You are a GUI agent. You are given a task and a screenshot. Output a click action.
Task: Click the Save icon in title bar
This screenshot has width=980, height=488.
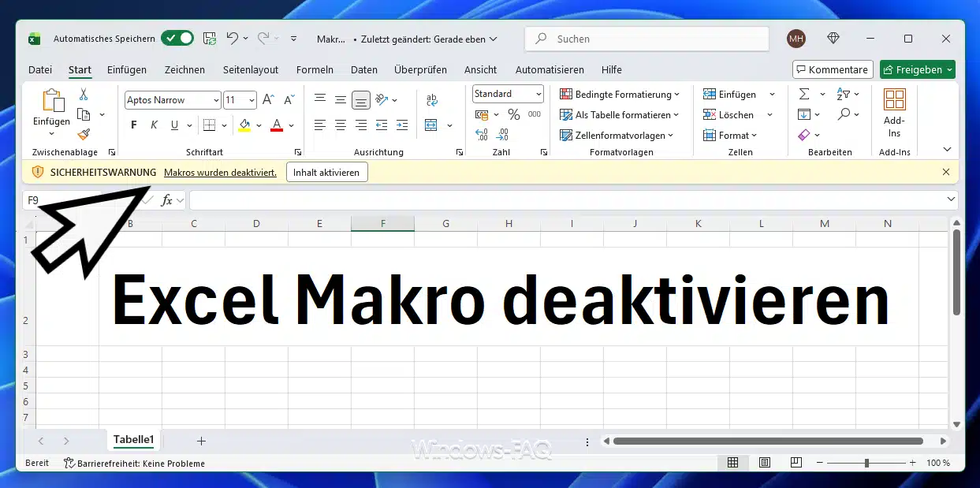point(210,39)
